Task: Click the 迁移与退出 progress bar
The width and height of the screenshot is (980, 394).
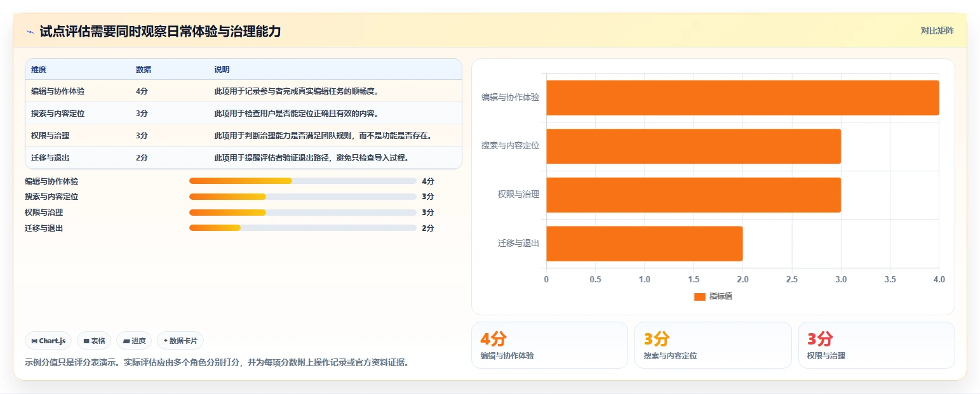Action: [x=302, y=228]
